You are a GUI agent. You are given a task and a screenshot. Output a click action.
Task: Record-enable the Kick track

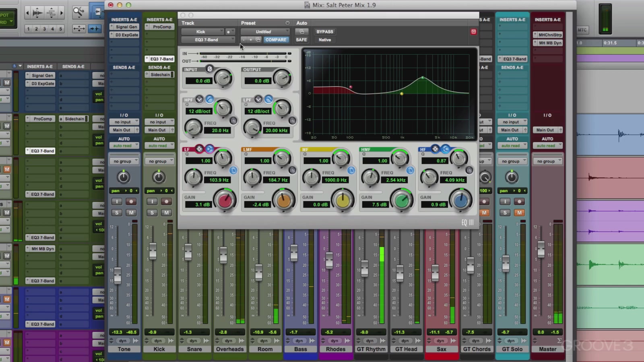(x=166, y=202)
